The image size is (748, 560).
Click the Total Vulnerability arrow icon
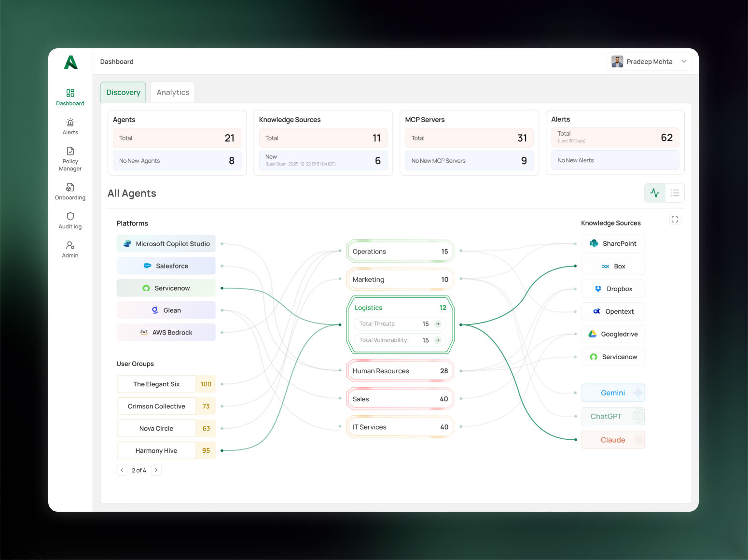tap(438, 340)
